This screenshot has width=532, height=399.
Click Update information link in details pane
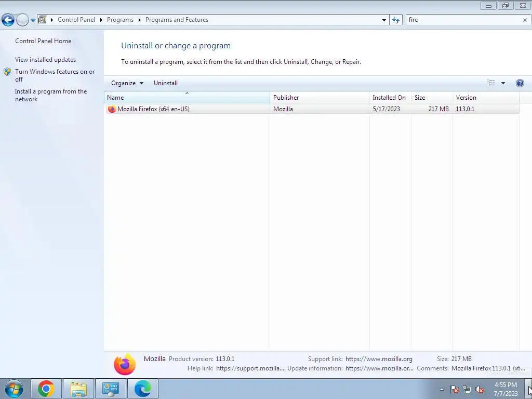pos(379,368)
